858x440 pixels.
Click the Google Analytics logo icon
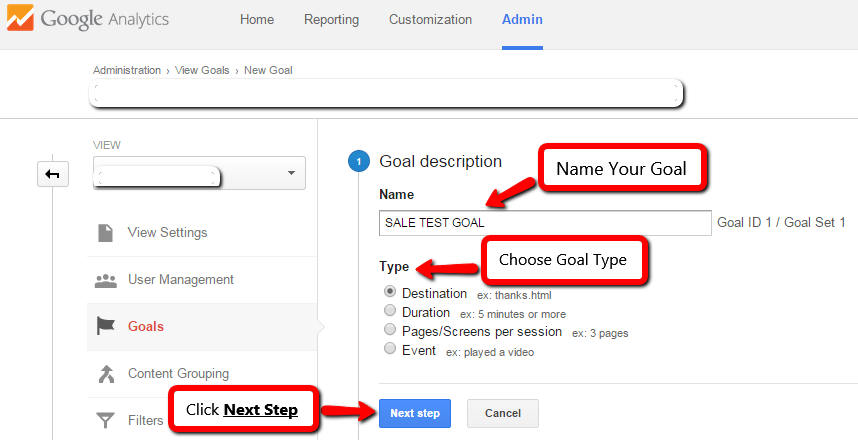pyautogui.click(x=20, y=18)
